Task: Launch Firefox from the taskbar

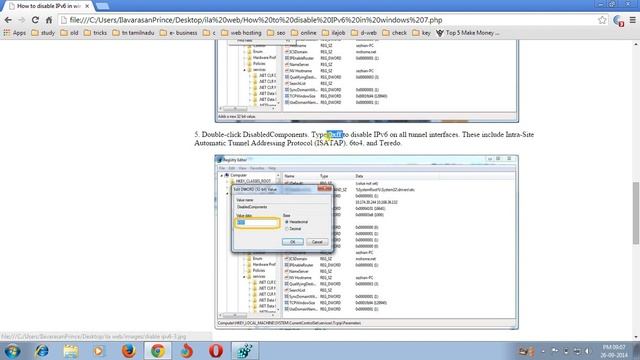Action: tap(129, 351)
